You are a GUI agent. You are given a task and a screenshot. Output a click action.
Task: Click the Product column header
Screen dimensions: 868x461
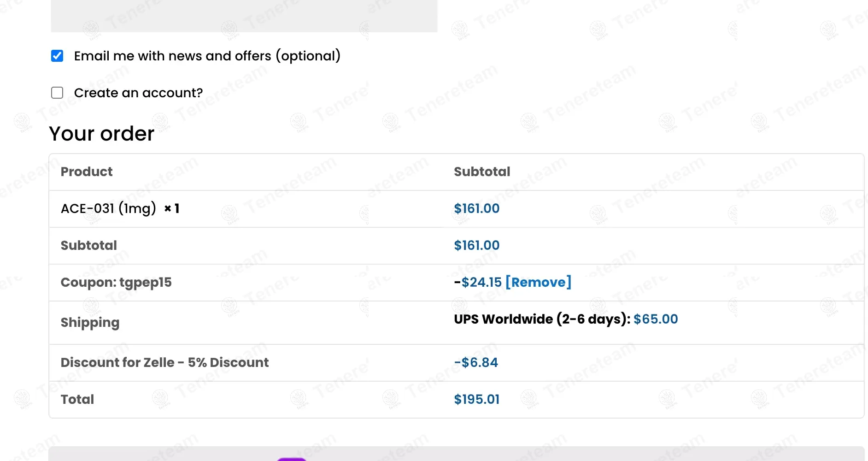(87, 171)
